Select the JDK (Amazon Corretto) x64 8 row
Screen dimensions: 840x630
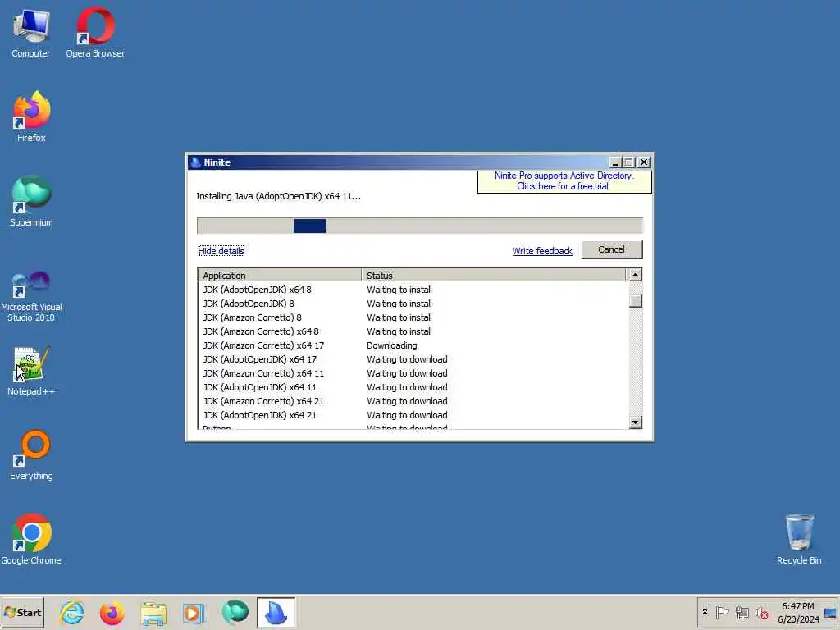413,331
